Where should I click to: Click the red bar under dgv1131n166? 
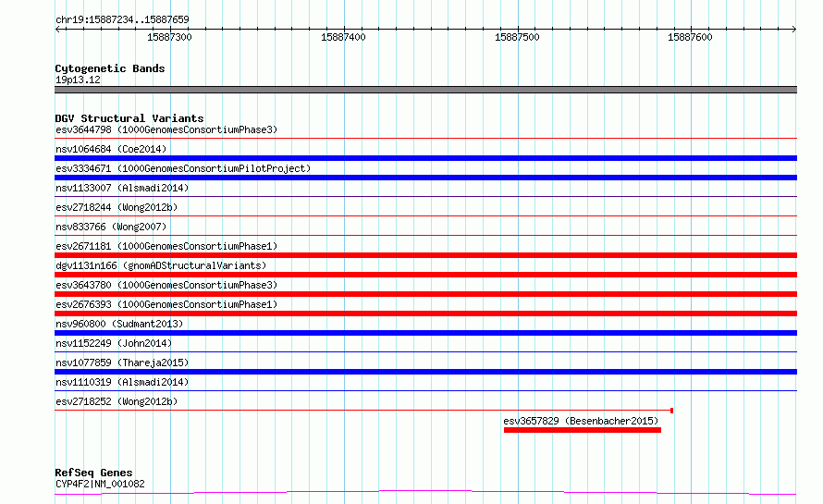(x=425, y=275)
